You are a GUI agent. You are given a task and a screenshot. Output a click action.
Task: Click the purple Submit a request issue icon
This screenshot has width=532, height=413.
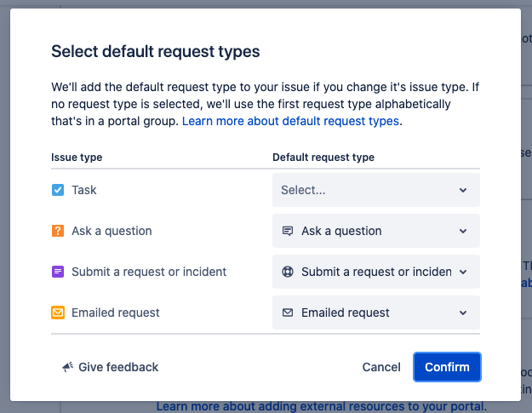coord(58,272)
